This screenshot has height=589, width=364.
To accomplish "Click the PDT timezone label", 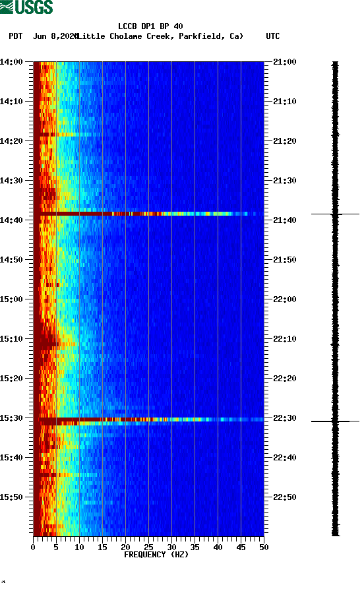I will click(x=15, y=36).
